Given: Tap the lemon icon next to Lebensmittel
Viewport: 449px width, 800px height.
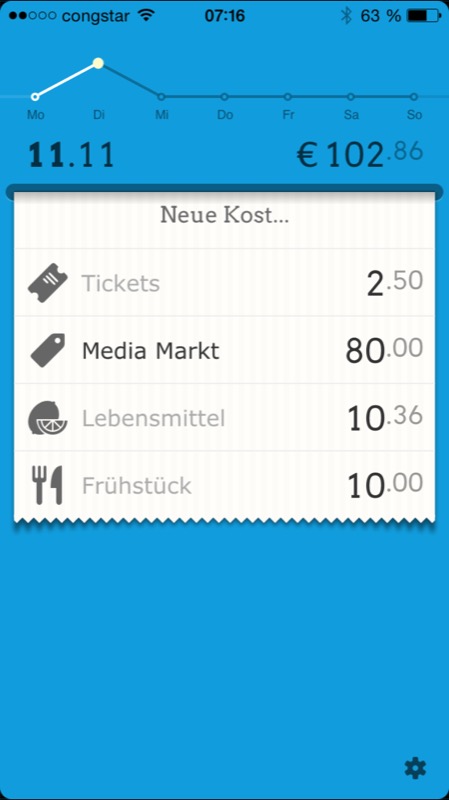Looking at the screenshot, I should (47, 418).
